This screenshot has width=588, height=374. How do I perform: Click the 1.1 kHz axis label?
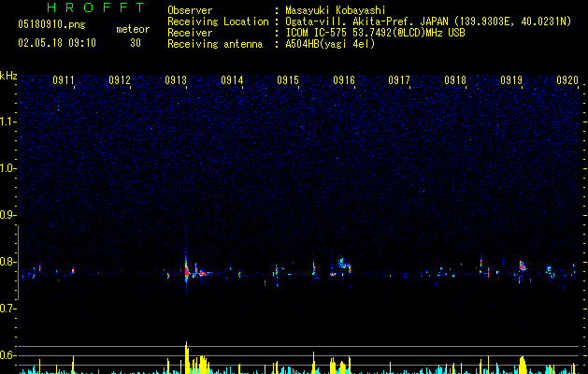tap(7, 122)
